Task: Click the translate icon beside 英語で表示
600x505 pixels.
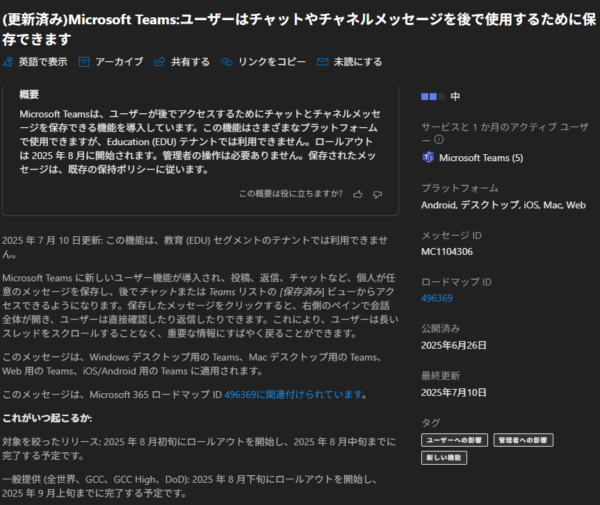Action: point(8,62)
